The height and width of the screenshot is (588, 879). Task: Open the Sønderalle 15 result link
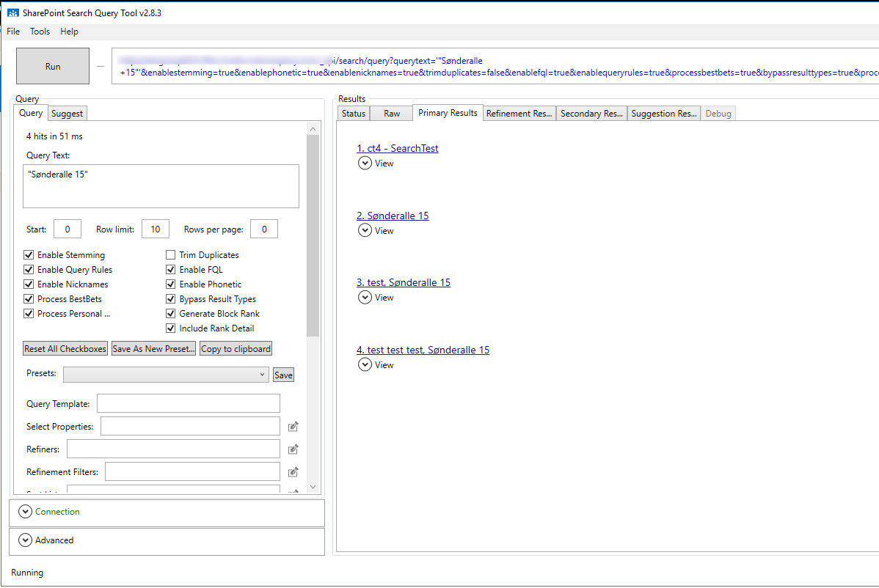393,215
